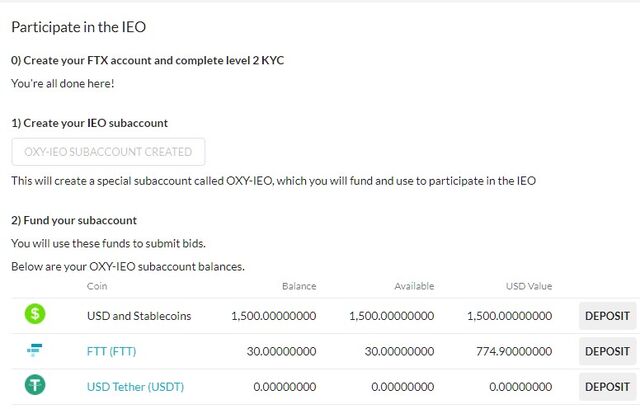Click the Coin column header
The height and width of the screenshot is (409, 640).
[x=97, y=286]
